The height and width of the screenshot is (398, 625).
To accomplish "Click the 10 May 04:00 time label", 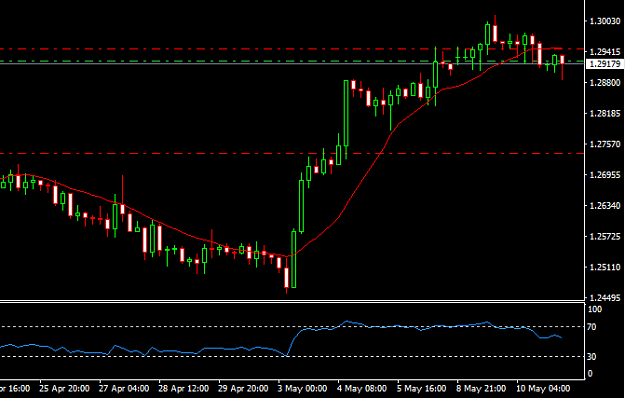I will coord(543,388).
